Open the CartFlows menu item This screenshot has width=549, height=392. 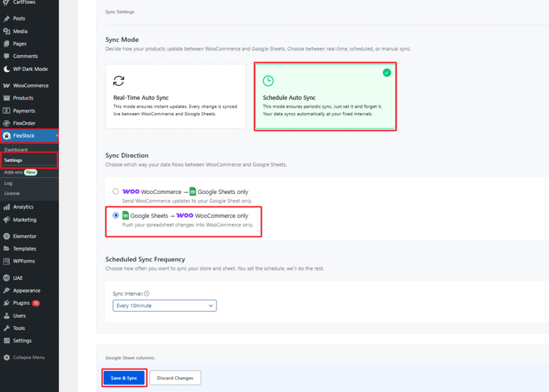coord(24,3)
